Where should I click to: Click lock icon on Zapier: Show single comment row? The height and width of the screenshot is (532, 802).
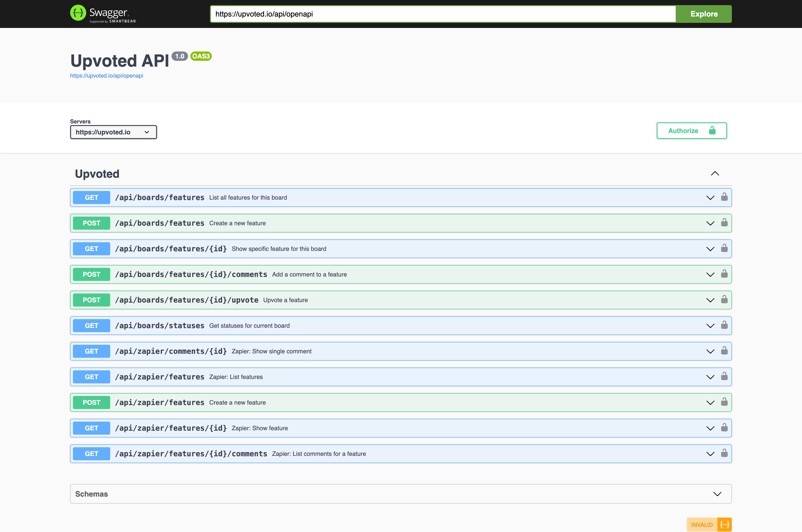click(724, 351)
